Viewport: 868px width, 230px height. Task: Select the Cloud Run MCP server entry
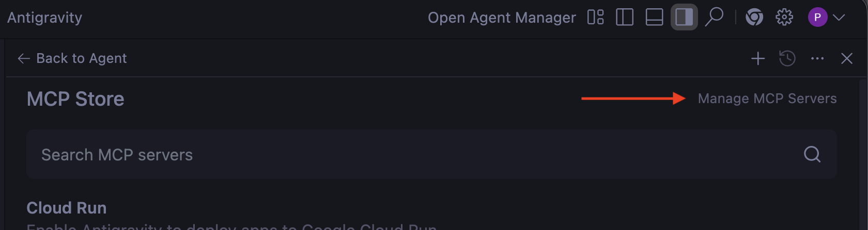[x=67, y=208]
